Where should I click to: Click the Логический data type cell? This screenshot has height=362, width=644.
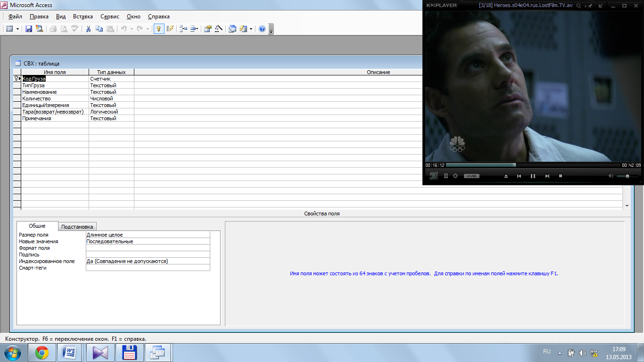click(x=111, y=112)
